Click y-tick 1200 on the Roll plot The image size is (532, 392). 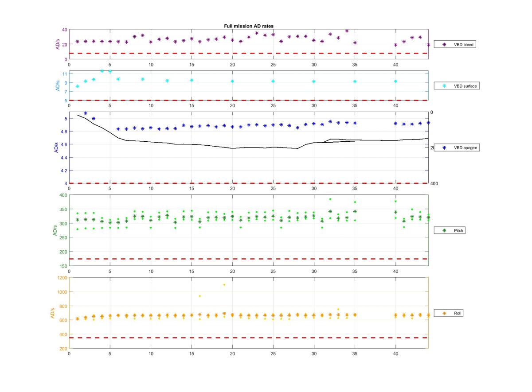[x=62, y=278]
